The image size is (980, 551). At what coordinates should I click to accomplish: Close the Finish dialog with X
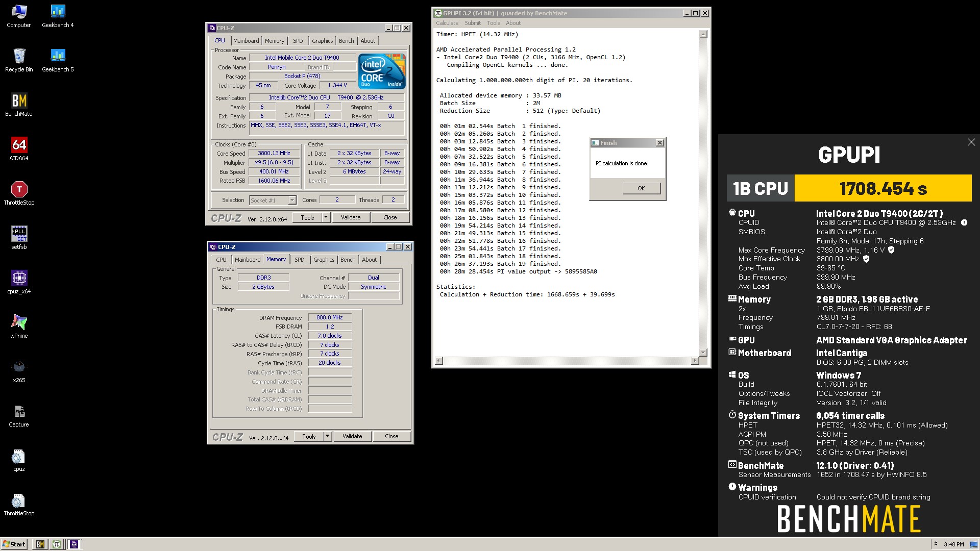click(x=660, y=143)
